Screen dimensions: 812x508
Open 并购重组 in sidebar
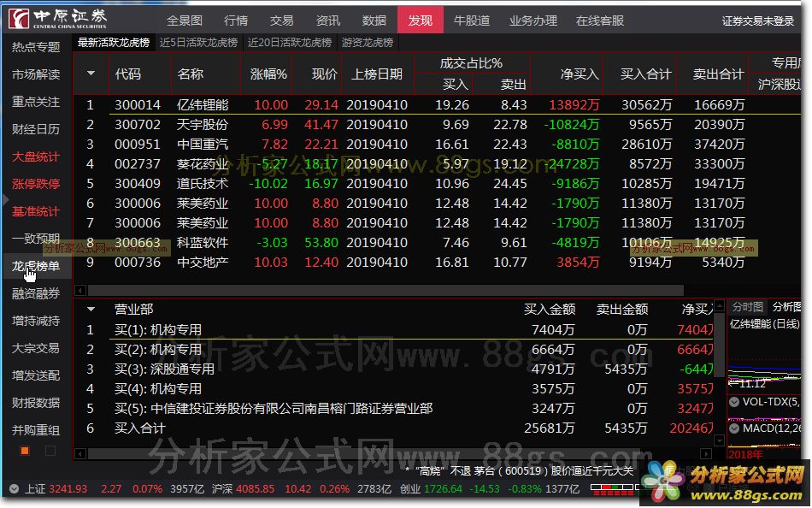point(36,430)
